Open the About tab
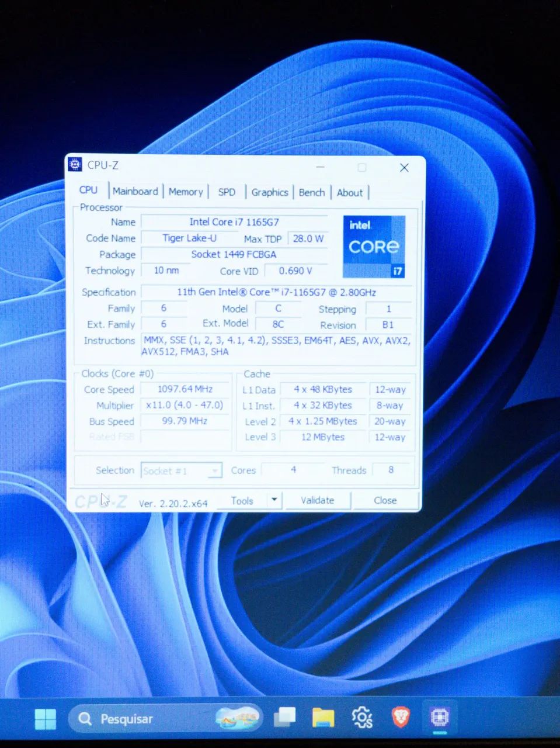560x748 pixels. tap(350, 193)
